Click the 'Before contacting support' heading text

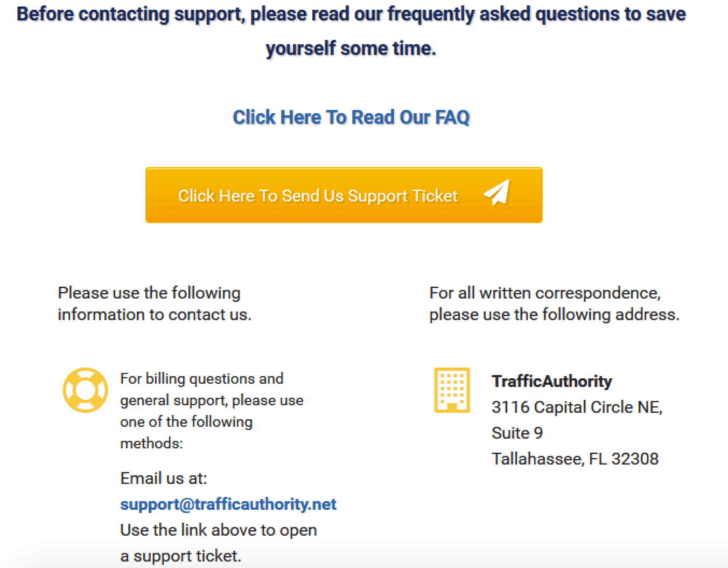351,13
